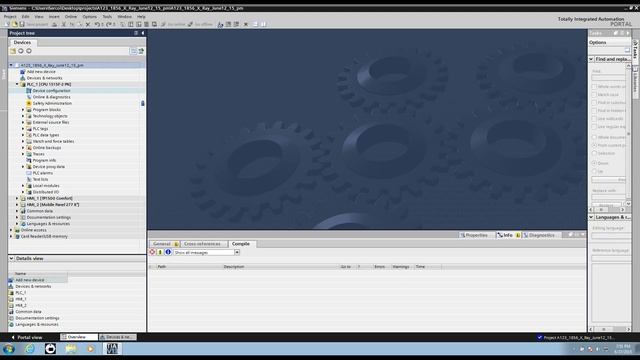Open the Online menu
The width and height of the screenshot is (640, 360).
pos(71,17)
